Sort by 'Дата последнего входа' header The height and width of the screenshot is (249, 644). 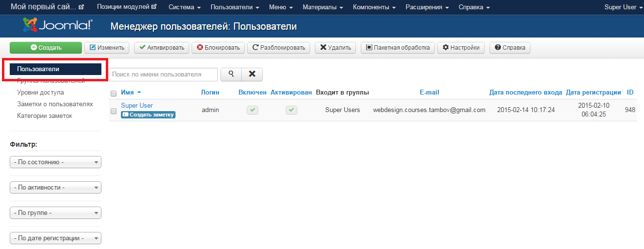click(x=526, y=92)
